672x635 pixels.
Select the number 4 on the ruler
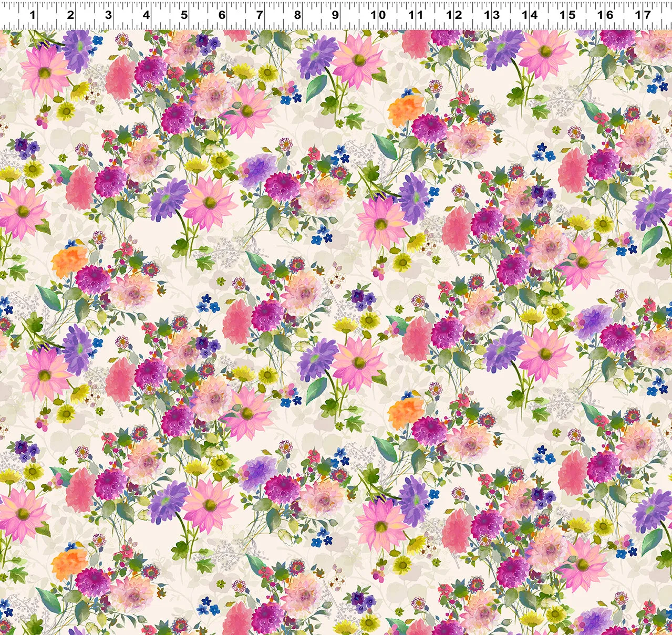click(146, 14)
